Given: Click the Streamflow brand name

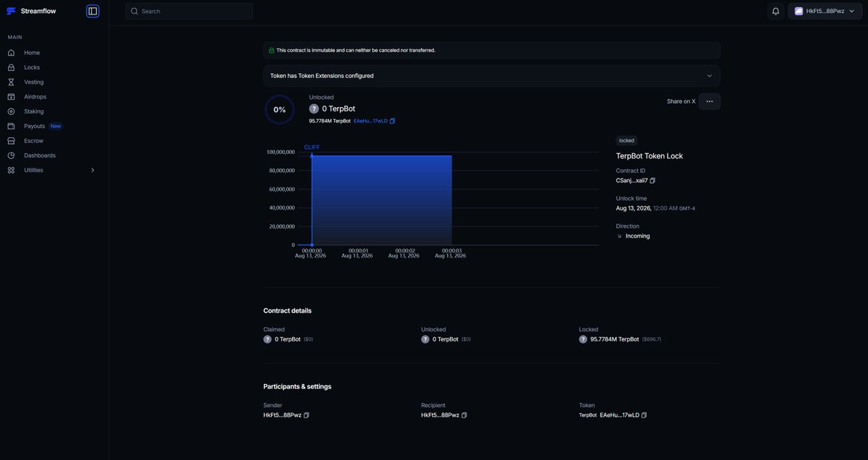Looking at the screenshot, I should pos(38,11).
